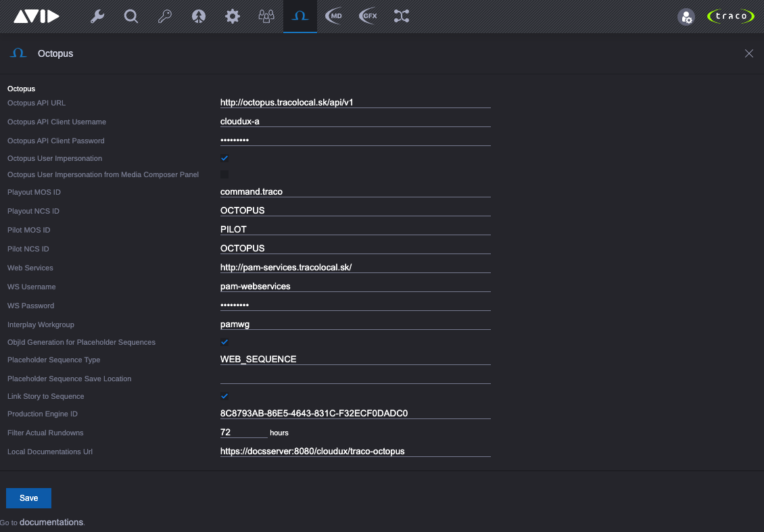Edit the WS Username field
Image resolution: width=764 pixels, height=532 pixels.
coord(355,287)
